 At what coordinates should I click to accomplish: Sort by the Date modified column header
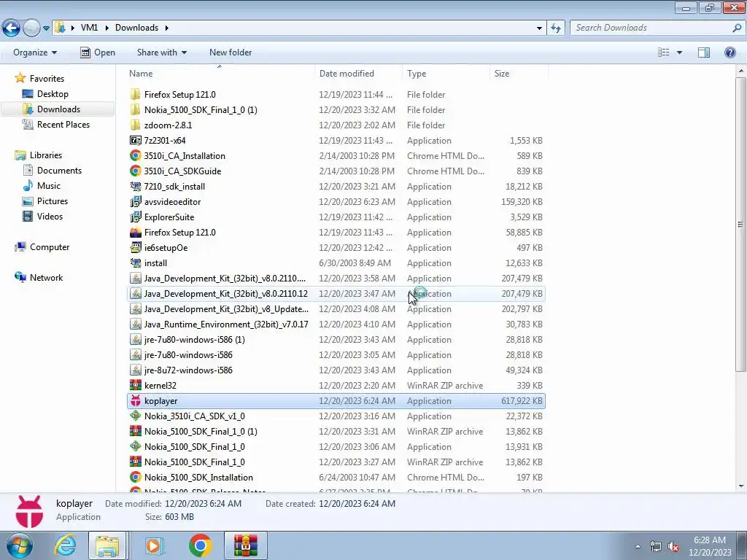tap(358, 74)
